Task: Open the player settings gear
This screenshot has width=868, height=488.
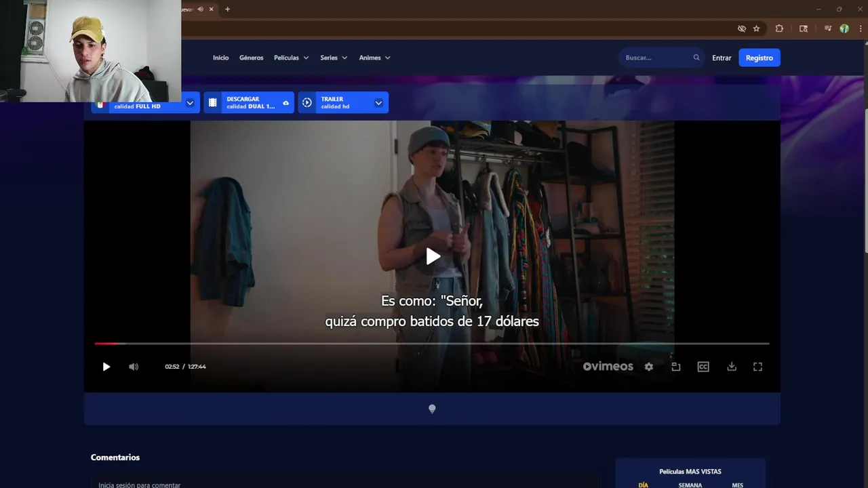Action: point(649,367)
